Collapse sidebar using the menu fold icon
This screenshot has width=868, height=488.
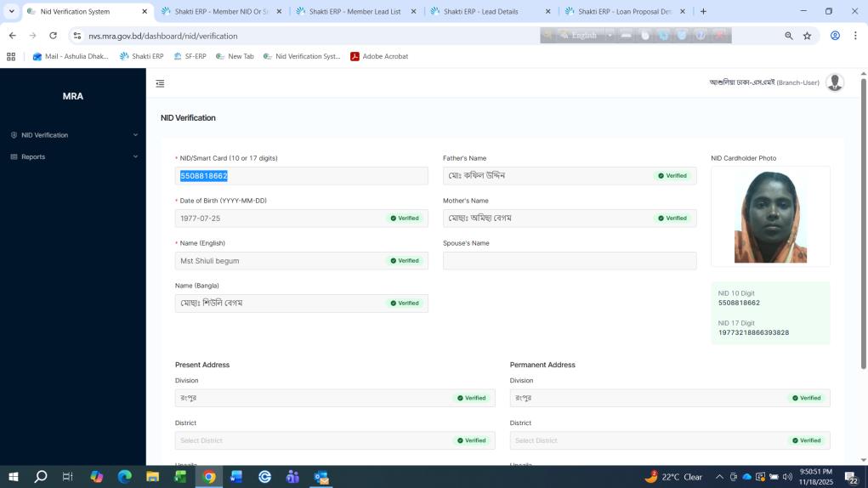[160, 83]
